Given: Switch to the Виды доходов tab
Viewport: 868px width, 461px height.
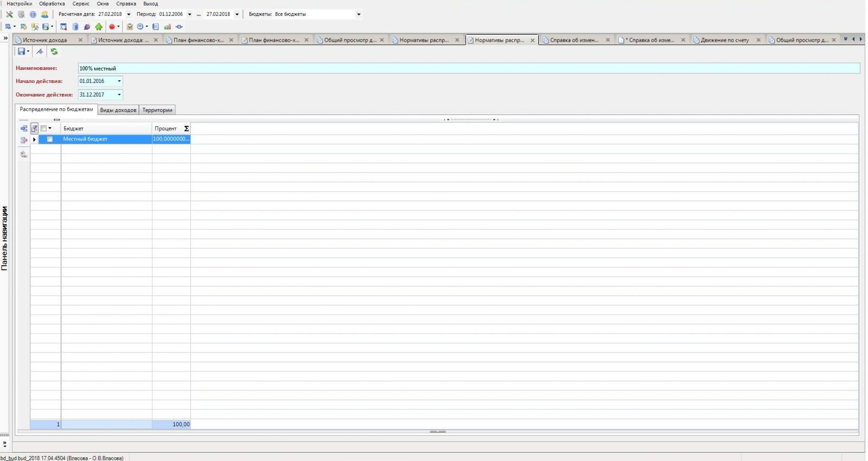Looking at the screenshot, I should (x=118, y=110).
